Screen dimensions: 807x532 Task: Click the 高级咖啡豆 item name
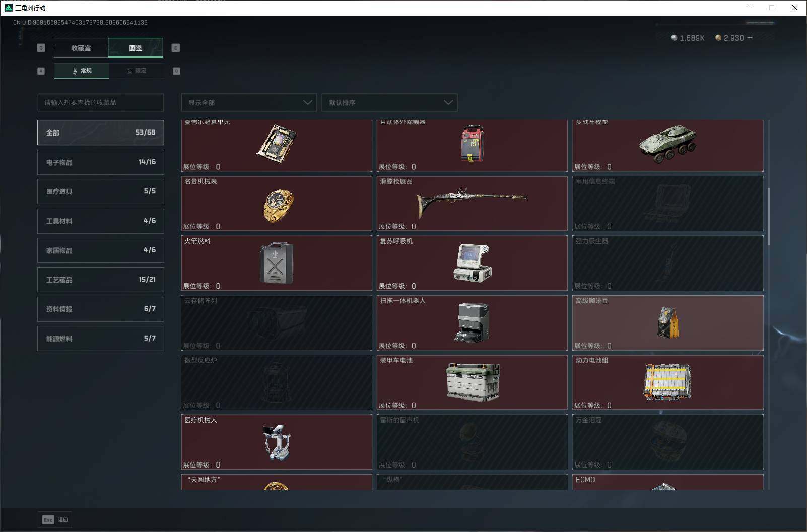coord(592,301)
